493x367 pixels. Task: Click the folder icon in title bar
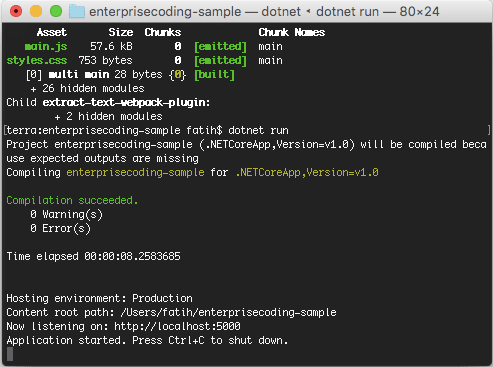coord(77,12)
